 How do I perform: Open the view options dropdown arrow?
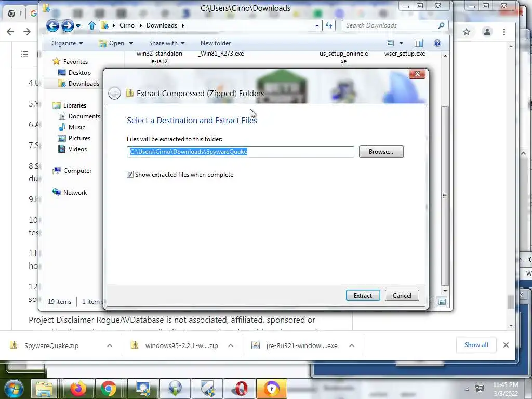pos(402,43)
